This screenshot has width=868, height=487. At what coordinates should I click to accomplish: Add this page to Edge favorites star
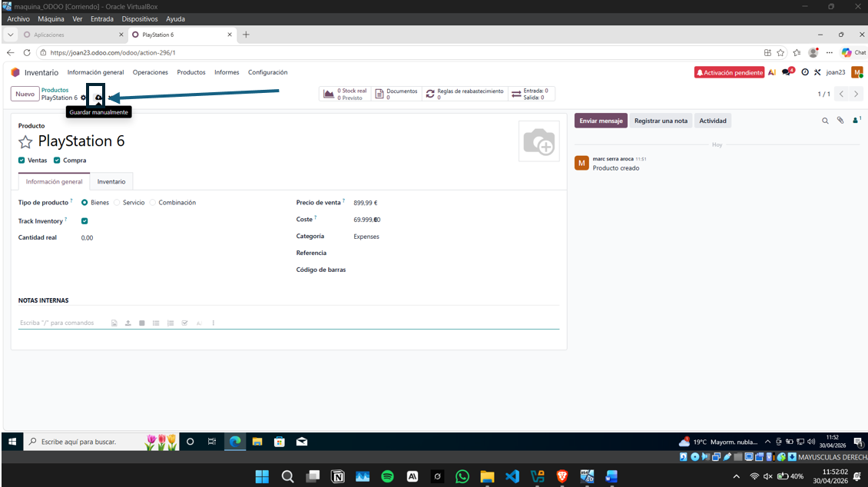click(x=780, y=52)
